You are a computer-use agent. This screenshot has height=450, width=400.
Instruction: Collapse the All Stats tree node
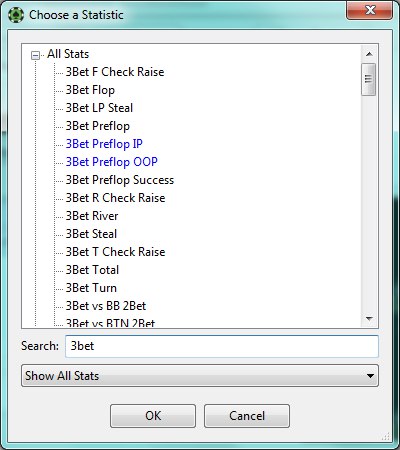point(35,55)
